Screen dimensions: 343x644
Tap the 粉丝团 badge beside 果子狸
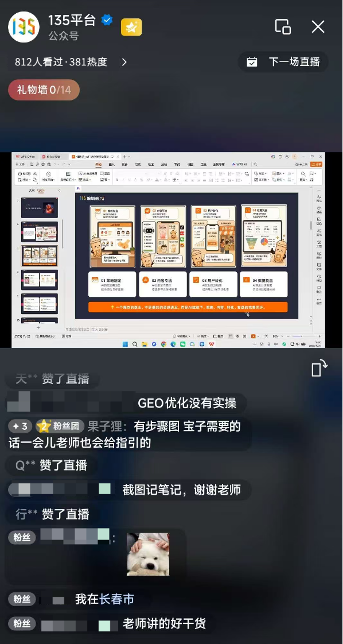[x=60, y=426]
